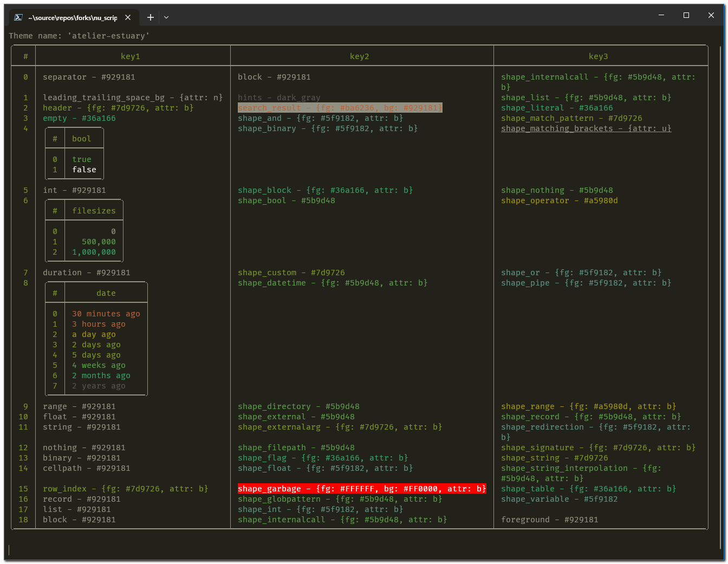Click the 'shape_datetime' entry

[333, 283]
